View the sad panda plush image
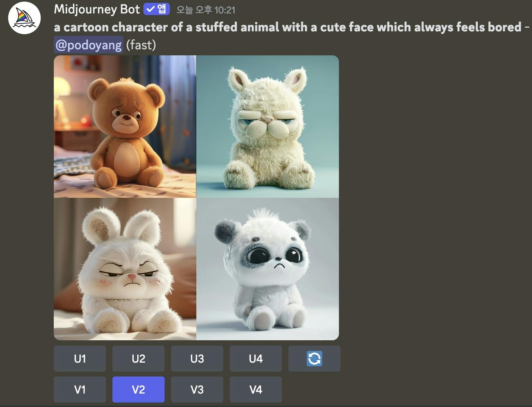The height and width of the screenshot is (407, 532). pyautogui.click(x=268, y=269)
